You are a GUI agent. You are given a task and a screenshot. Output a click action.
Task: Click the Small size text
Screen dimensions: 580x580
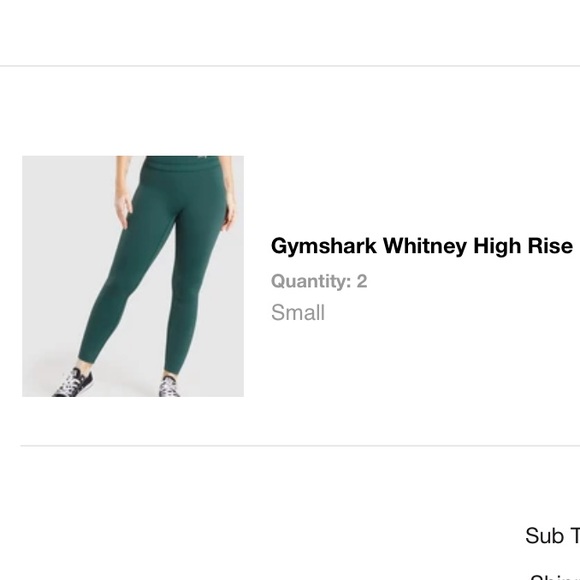298,313
